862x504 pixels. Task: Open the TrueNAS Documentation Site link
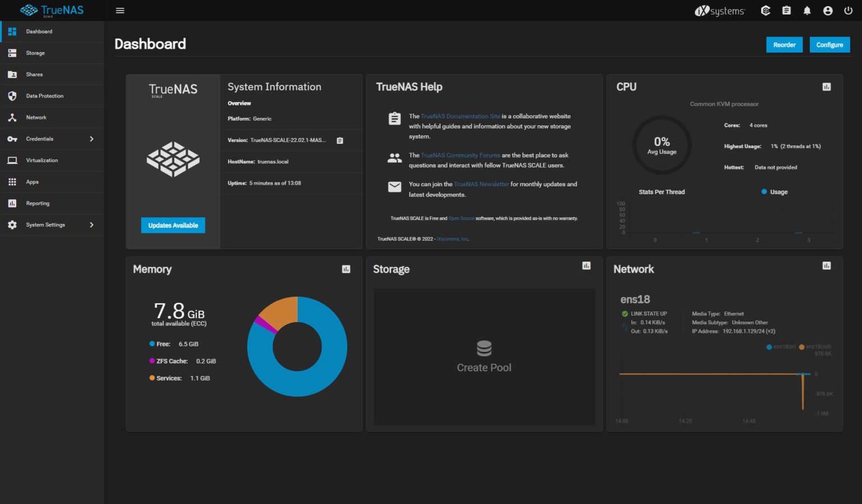(x=460, y=116)
